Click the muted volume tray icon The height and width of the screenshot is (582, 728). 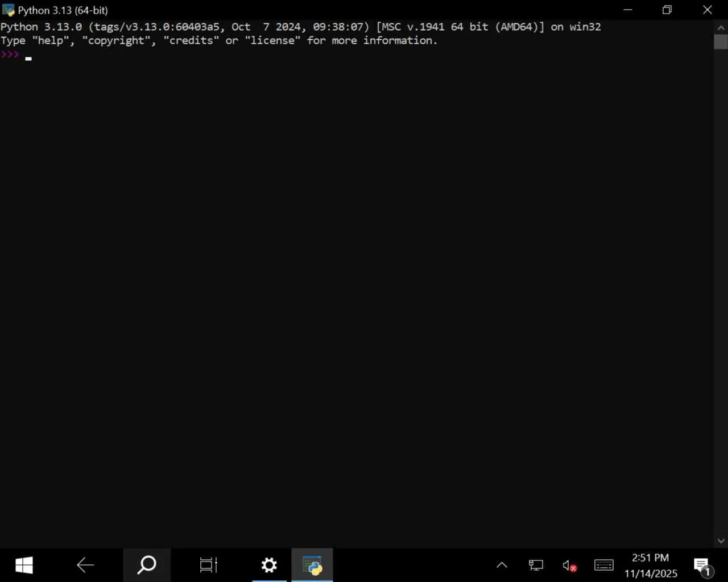pyautogui.click(x=569, y=565)
